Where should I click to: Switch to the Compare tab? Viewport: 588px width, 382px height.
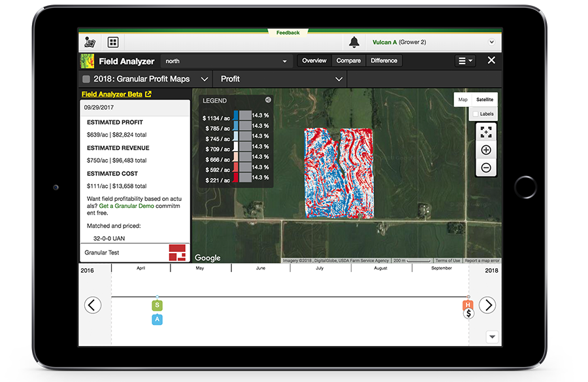point(348,60)
